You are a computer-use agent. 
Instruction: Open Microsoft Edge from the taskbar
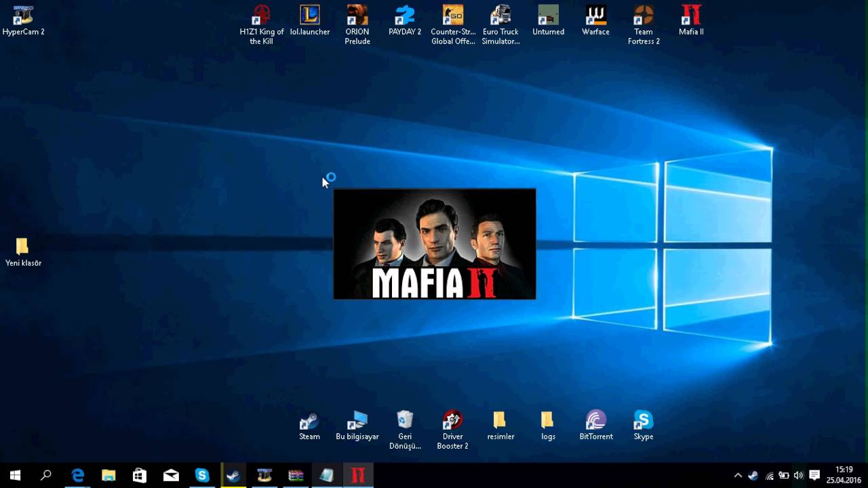[x=77, y=475]
